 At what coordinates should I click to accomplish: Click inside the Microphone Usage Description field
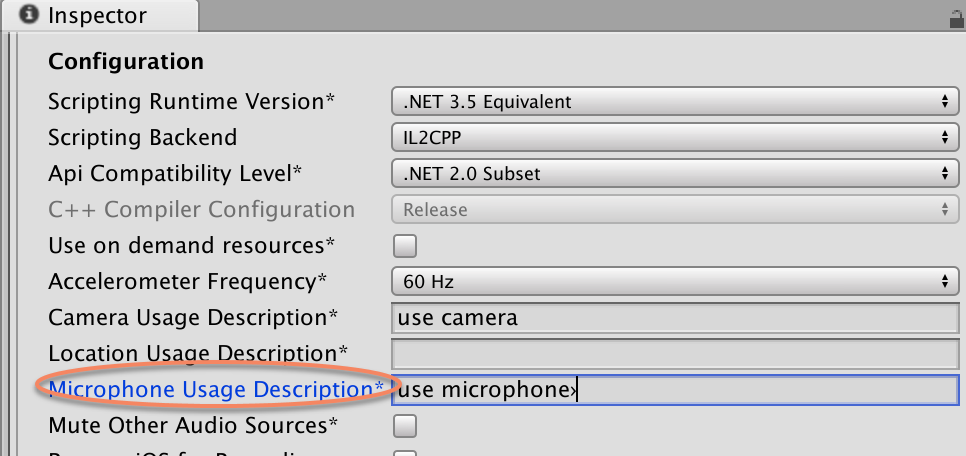(x=675, y=390)
